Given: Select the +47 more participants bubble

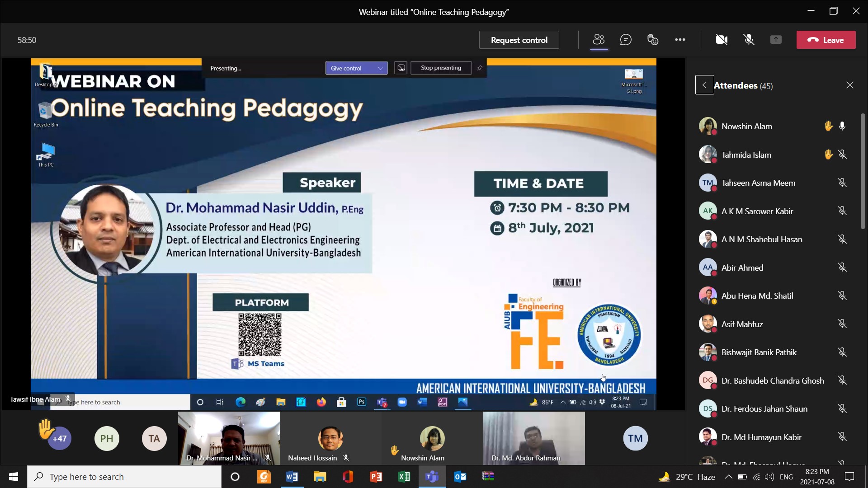Looking at the screenshot, I should tap(60, 438).
